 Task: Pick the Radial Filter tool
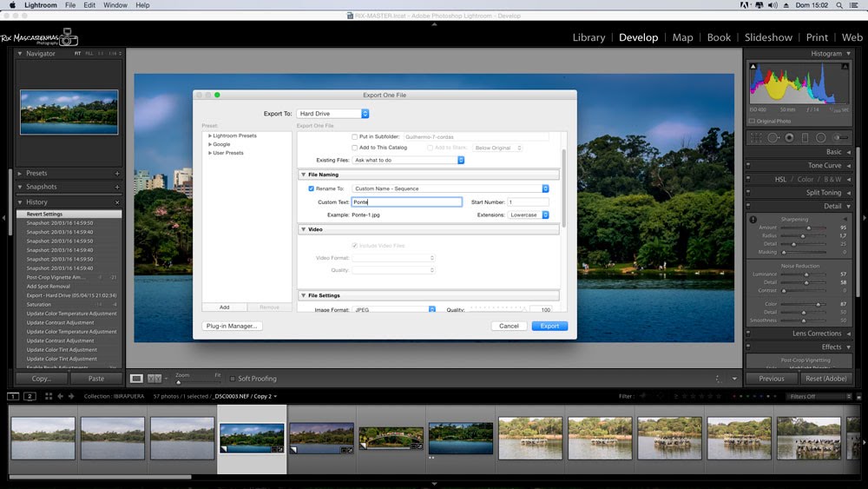coord(821,137)
